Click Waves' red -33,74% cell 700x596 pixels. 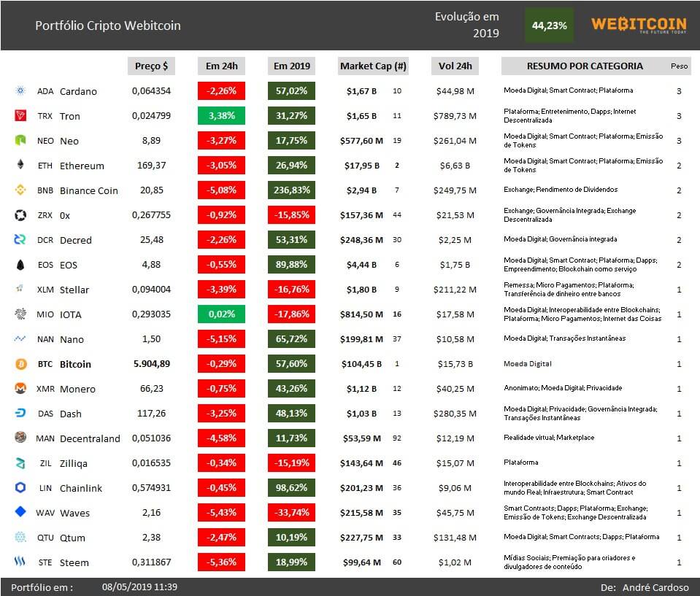[x=291, y=513]
